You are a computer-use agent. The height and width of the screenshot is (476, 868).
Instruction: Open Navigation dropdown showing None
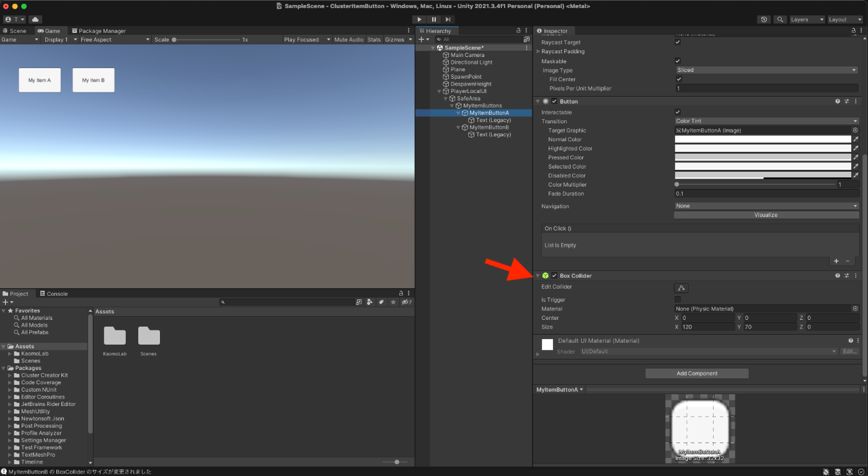[x=767, y=206]
